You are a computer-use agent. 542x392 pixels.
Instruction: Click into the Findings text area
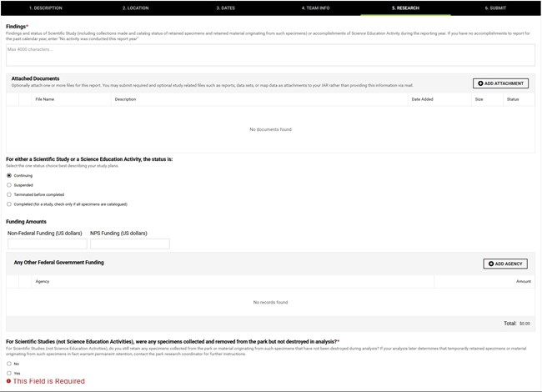click(270, 55)
